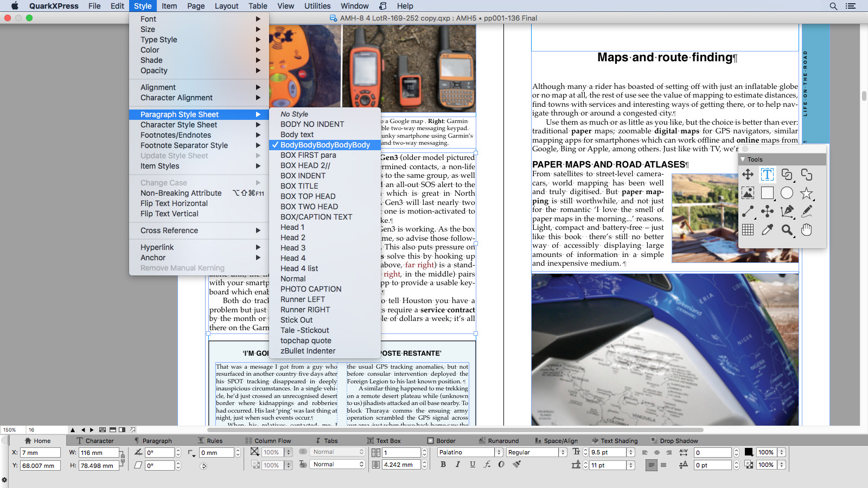Select the Pan hand tool
Screen dimensions: 868x488
tap(807, 230)
